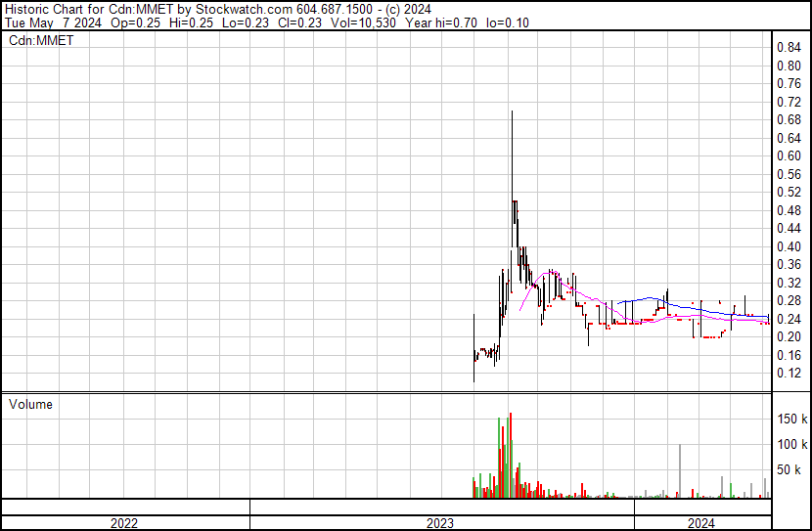This screenshot has width=812, height=531.
Task: Click the Stockwatch.com name in the title
Action: (244, 10)
